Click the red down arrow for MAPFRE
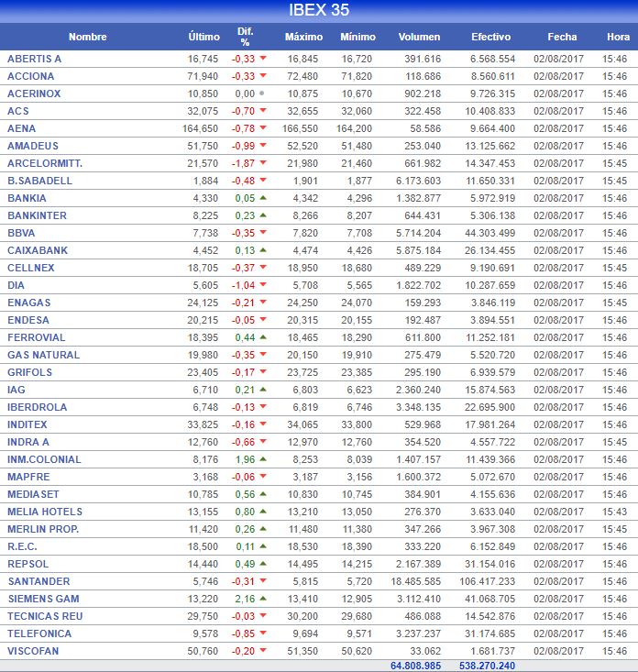The image size is (638, 672). (x=263, y=476)
